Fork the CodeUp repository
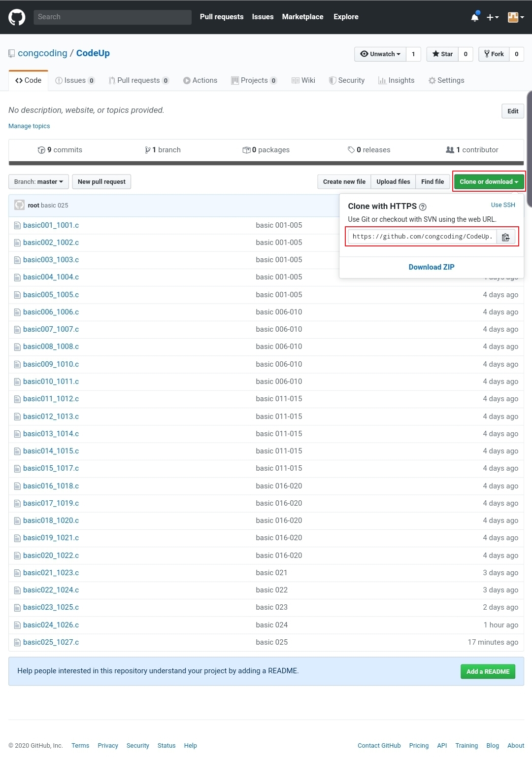Screen dimensions: 532x761 [x=494, y=54]
